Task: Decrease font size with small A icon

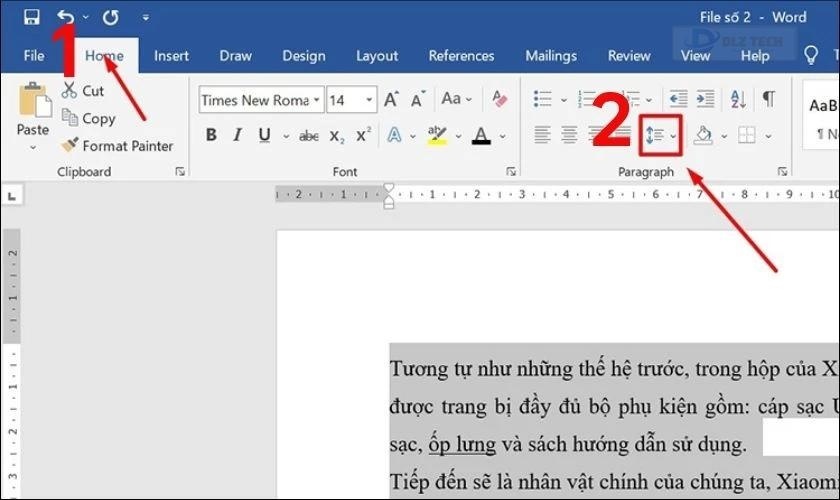Action: 418,99
